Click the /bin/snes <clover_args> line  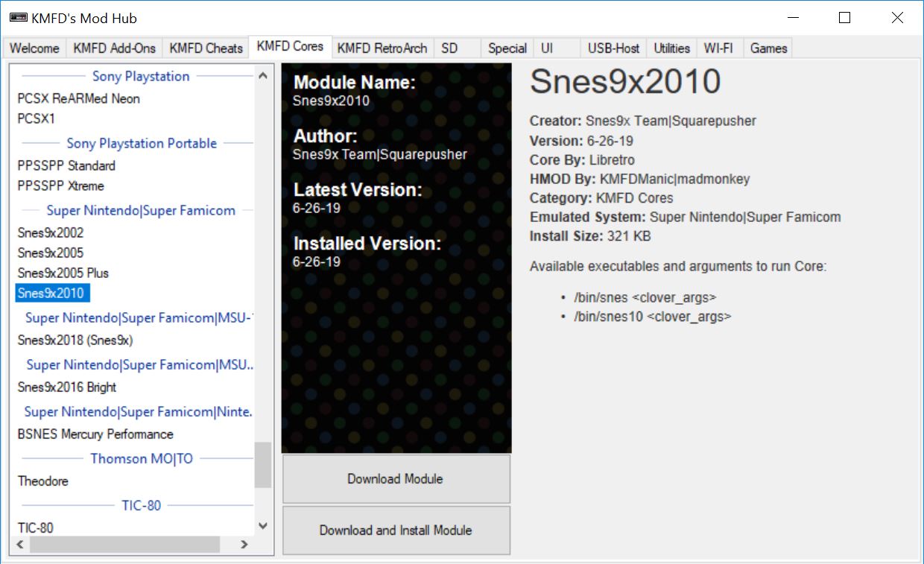645,297
